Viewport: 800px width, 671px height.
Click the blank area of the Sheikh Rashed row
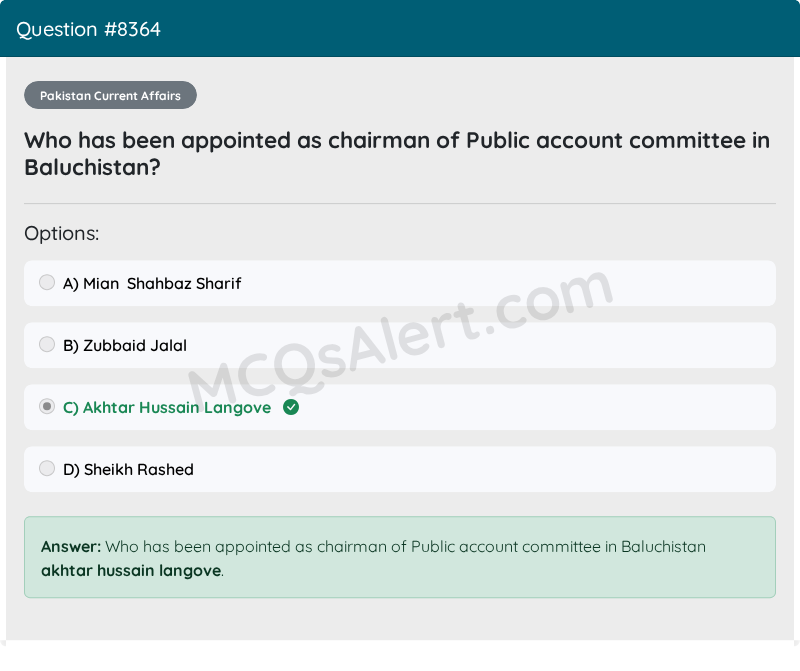click(485, 469)
